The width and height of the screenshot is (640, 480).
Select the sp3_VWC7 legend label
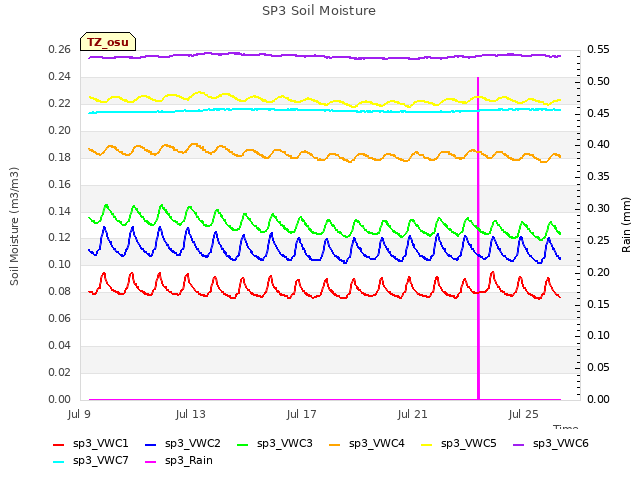pyautogui.click(x=100, y=461)
